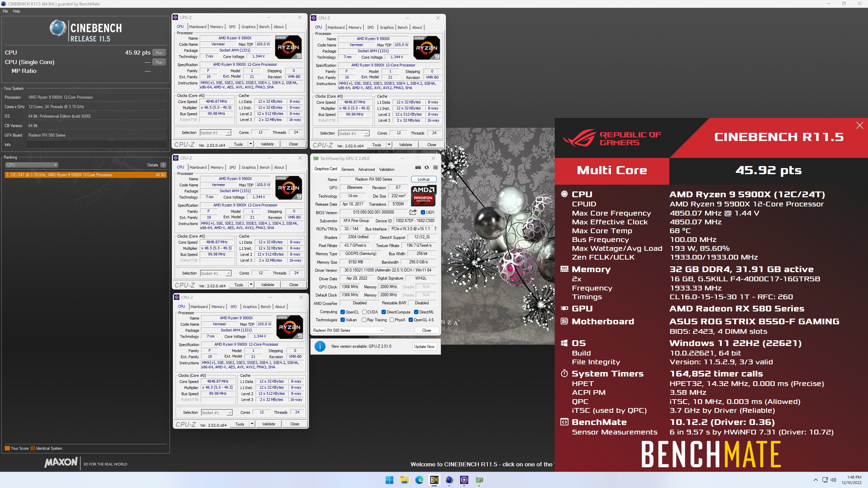This screenshot has height=488, width=868.
Task: Switch to GPU-Z taskbar icon
Action: pos(479,480)
